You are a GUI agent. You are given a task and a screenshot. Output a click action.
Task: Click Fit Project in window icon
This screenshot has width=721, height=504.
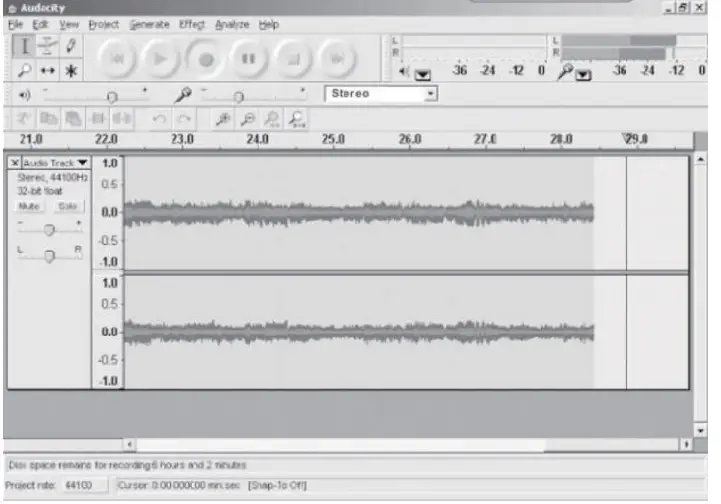(x=297, y=119)
